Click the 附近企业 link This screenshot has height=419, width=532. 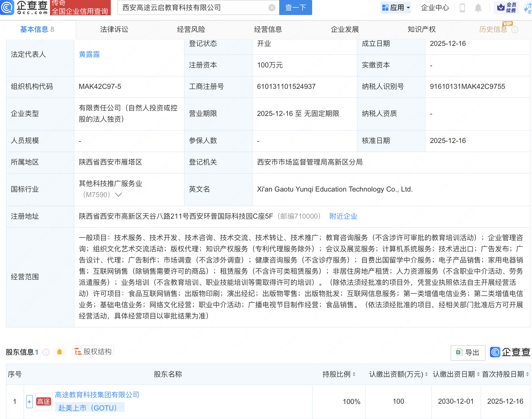[x=343, y=216]
